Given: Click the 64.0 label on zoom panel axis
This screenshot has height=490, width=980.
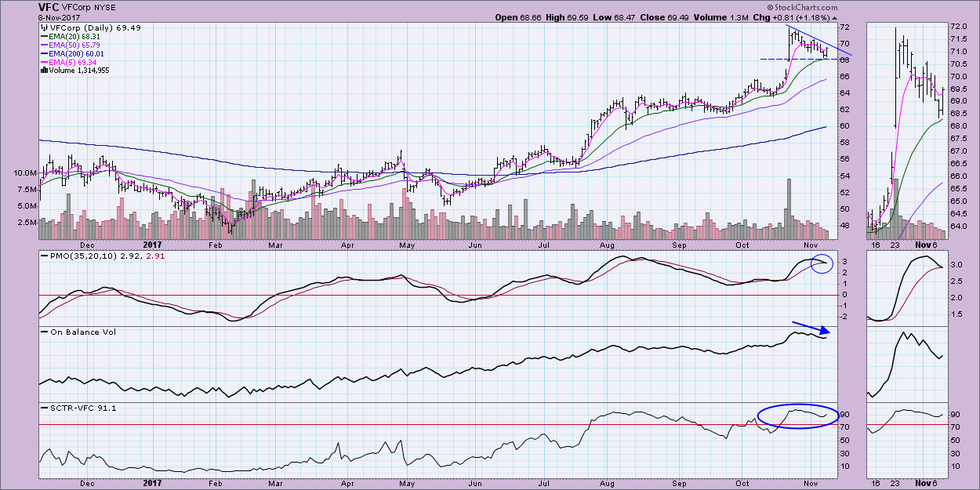Looking at the screenshot, I should point(959,226).
